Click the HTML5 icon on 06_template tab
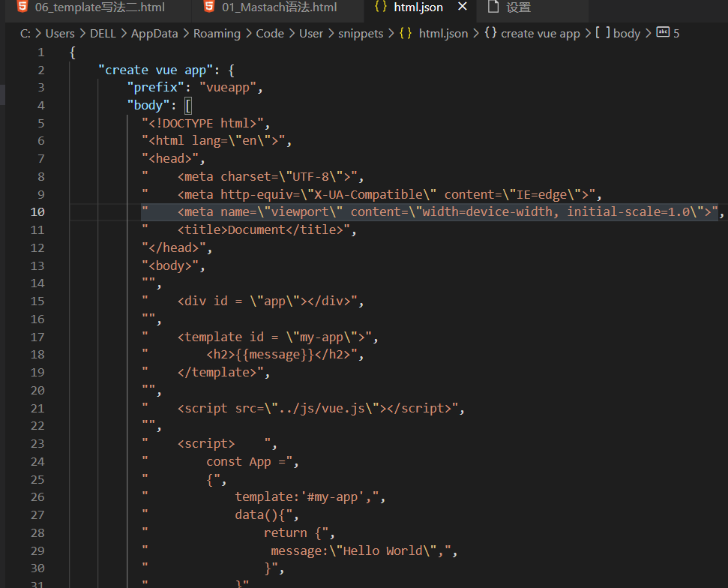This screenshot has height=588, width=728. pos(22,7)
